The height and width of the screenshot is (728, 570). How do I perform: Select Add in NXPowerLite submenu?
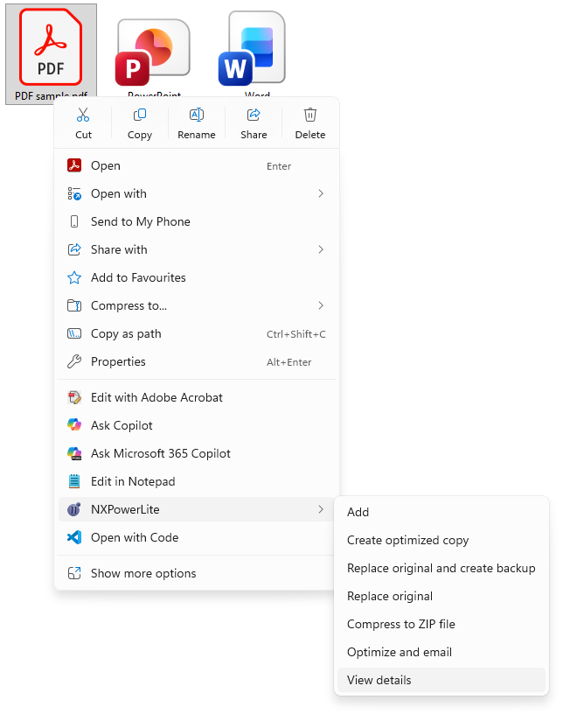tap(441, 512)
